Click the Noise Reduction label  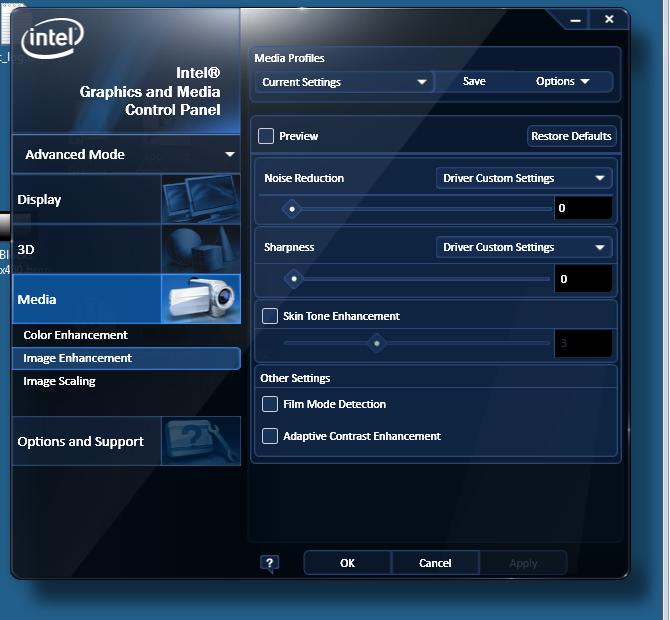tap(304, 178)
